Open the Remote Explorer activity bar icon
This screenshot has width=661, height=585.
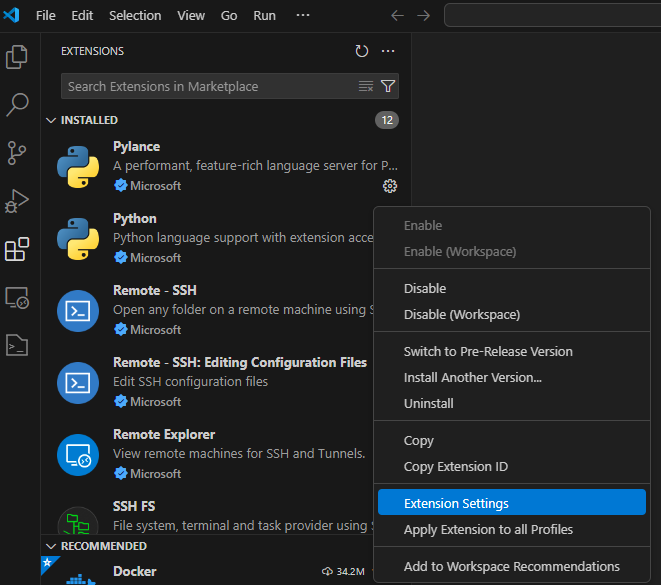tap(17, 298)
